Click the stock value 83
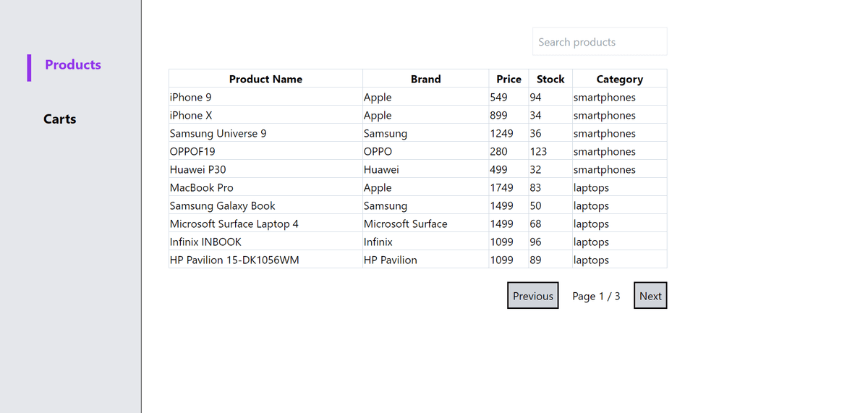The height and width of the screenshot is (413, 868). click(535, 187)
